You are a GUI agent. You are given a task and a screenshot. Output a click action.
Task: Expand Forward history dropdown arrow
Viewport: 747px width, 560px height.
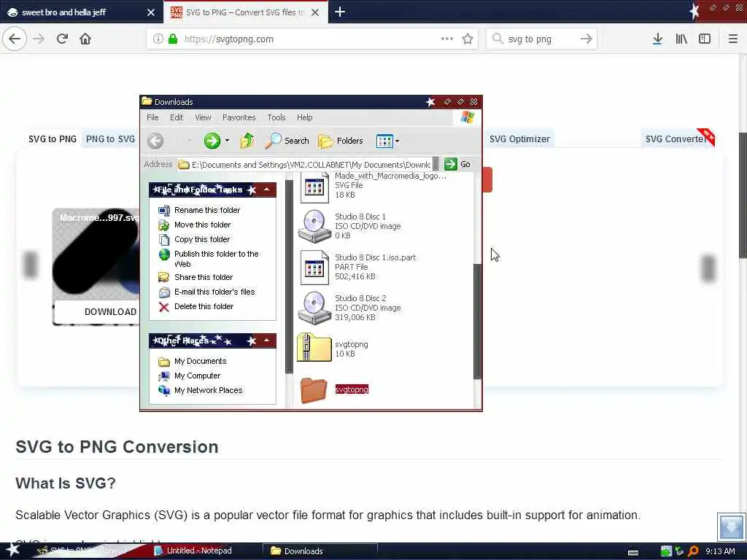pyautogui.click(x=228, y=141)
